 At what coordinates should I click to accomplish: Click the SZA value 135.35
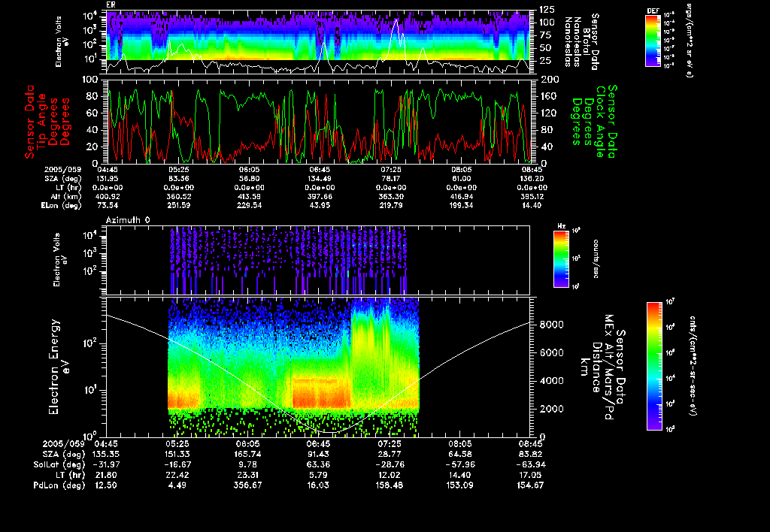pyautogui.click(x=106, y=455)
